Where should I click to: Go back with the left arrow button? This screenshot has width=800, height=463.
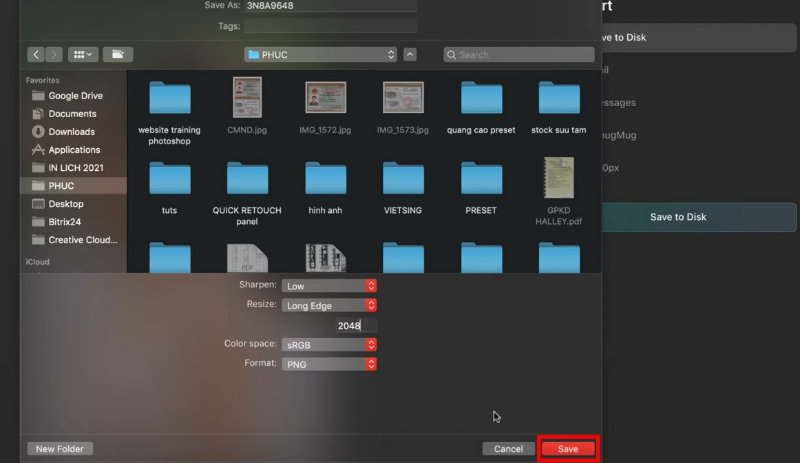[x=36, y=55]
